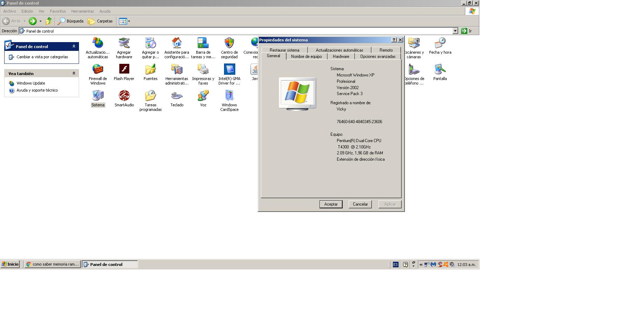Switch to Opciones avanzadas tab
644x314 pixels.
pyautogui.click(x=377, y=56)
